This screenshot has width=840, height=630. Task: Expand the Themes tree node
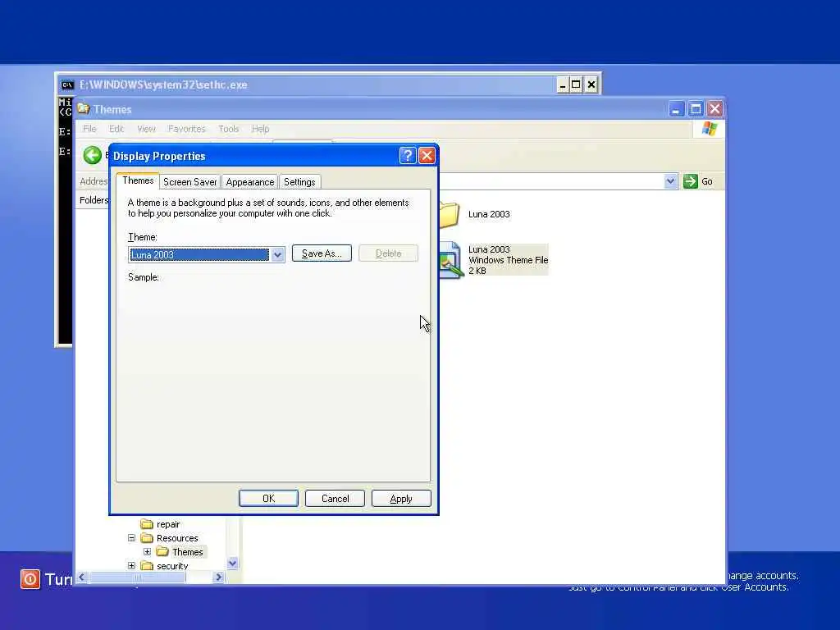[148, 552]
